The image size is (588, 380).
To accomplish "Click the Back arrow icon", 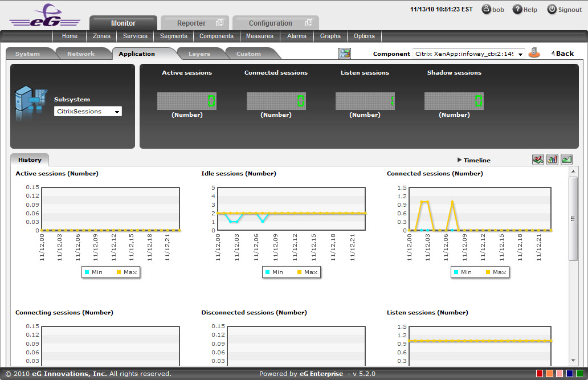I will point(553,53).
